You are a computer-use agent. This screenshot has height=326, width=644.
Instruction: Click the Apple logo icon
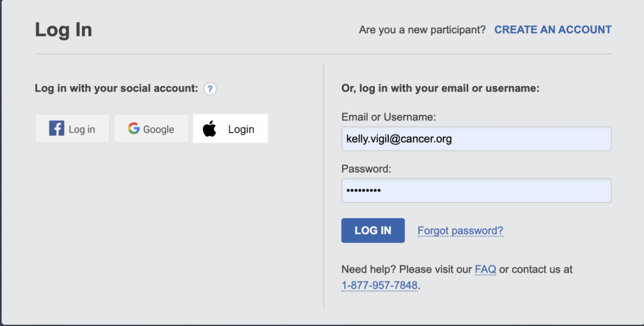(x=209, y=129)
